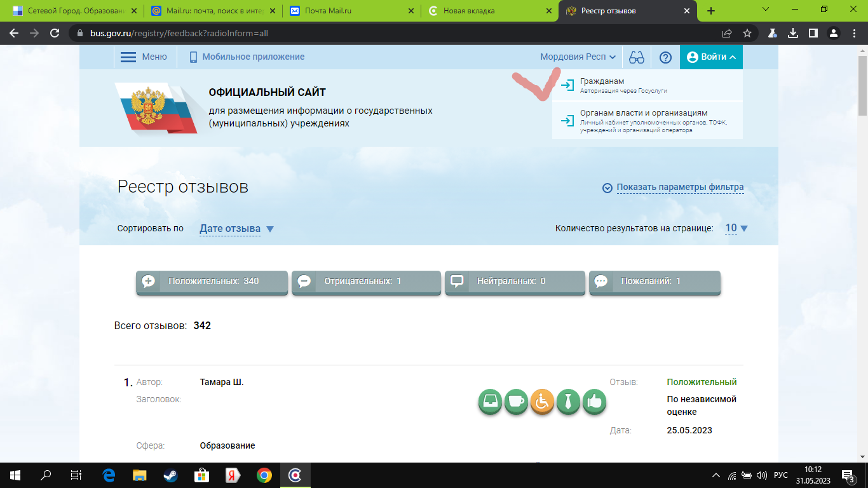Filter by Отрицательных: 1 reviews
868x488 pixels.
(366, 281)
